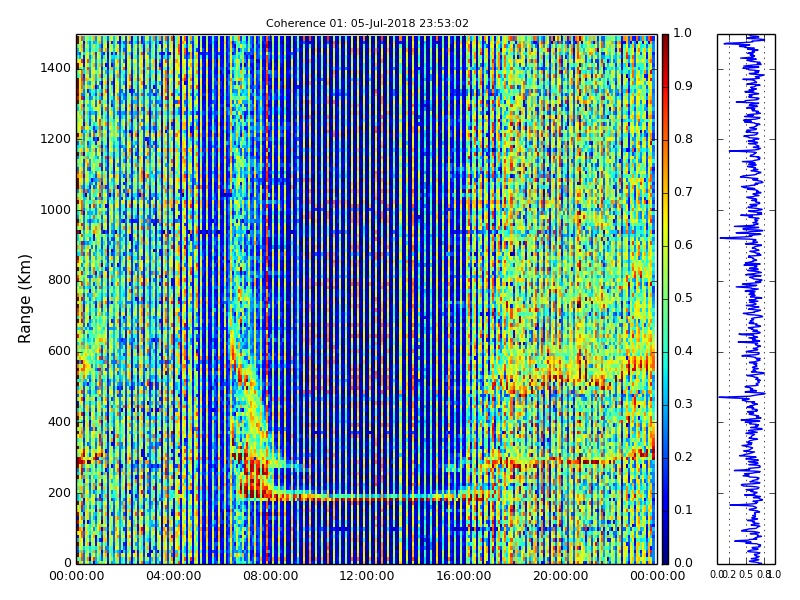
Task: Click the y-axis tick label 200
Action: 59,493
